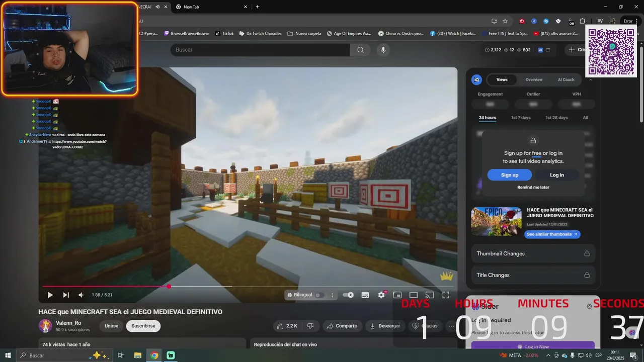Click Suscribirse to subscribe

pyautogui.click(x=143, y=326)
